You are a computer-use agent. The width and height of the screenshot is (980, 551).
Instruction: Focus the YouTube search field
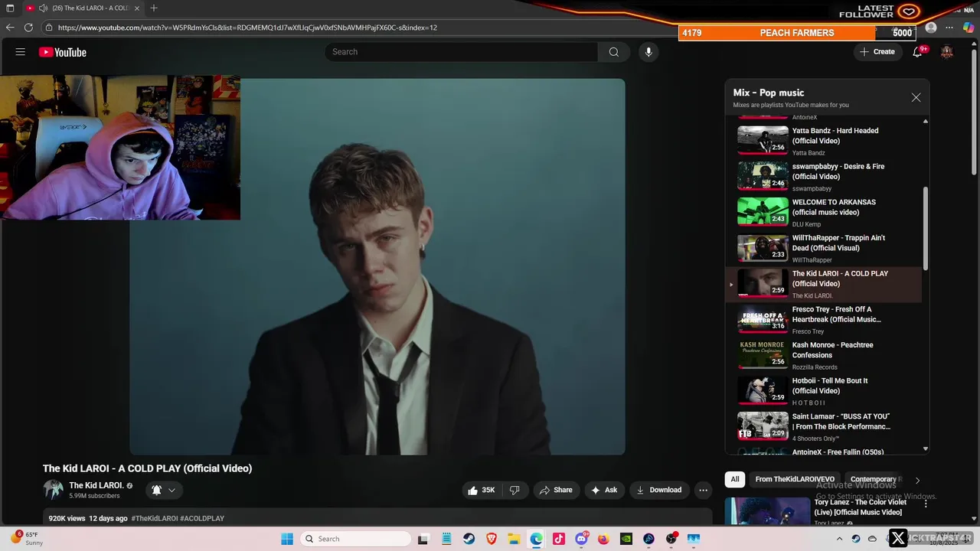461,52
